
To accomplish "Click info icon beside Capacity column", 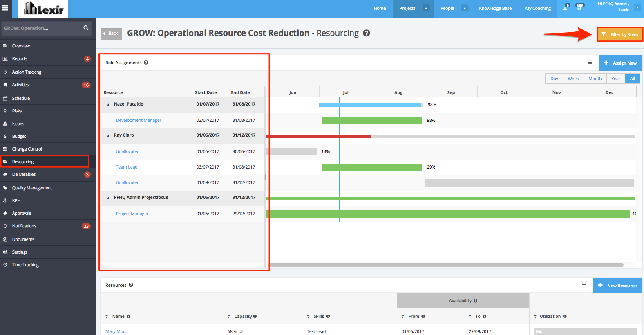I will tap(255, 316).
